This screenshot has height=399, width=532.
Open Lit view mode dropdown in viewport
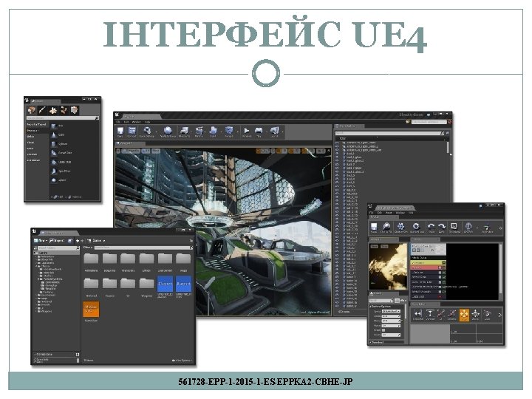tap(146, 151)
